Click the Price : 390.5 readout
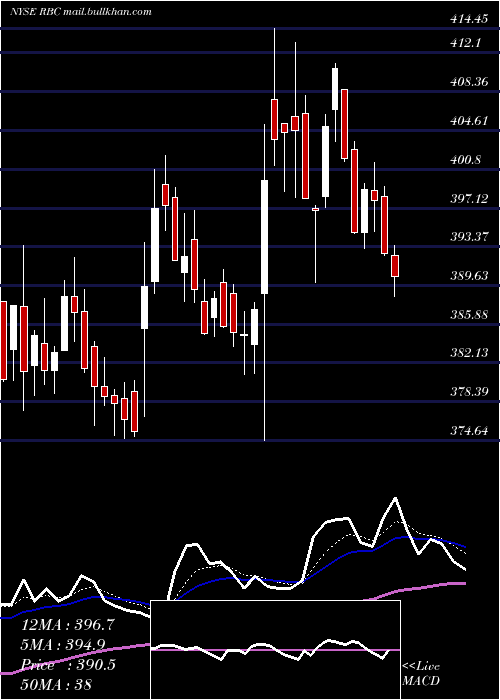Image resolution: width=500 pixels, height=700 pixels. coord(68,664)
